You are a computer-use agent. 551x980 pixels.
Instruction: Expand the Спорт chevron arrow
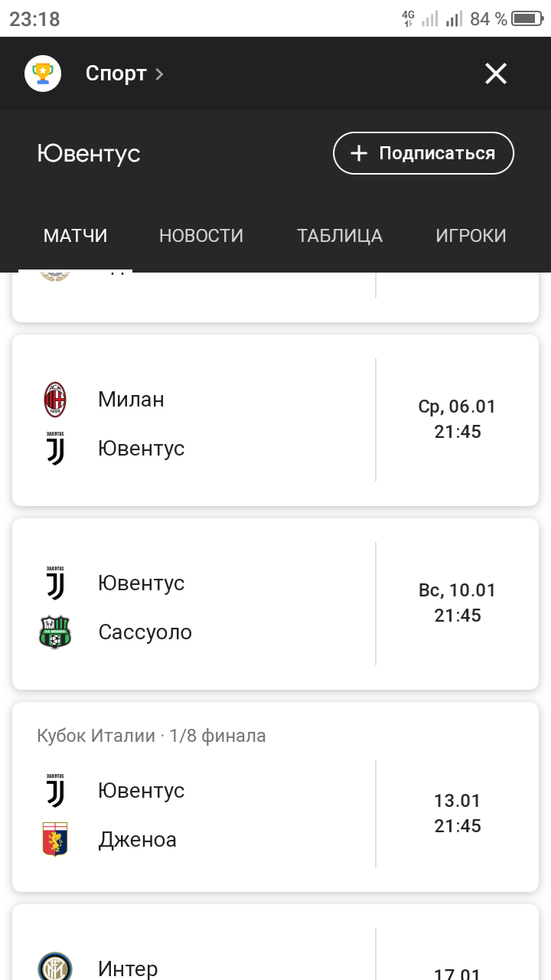pyautogui.click(x=159, y=74)
